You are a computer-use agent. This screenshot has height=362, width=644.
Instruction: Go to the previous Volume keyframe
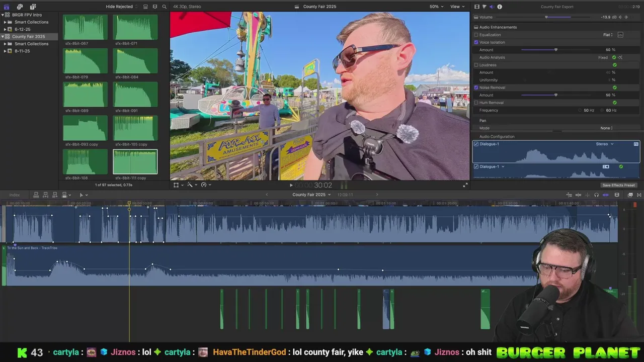(x=620, y=17)
